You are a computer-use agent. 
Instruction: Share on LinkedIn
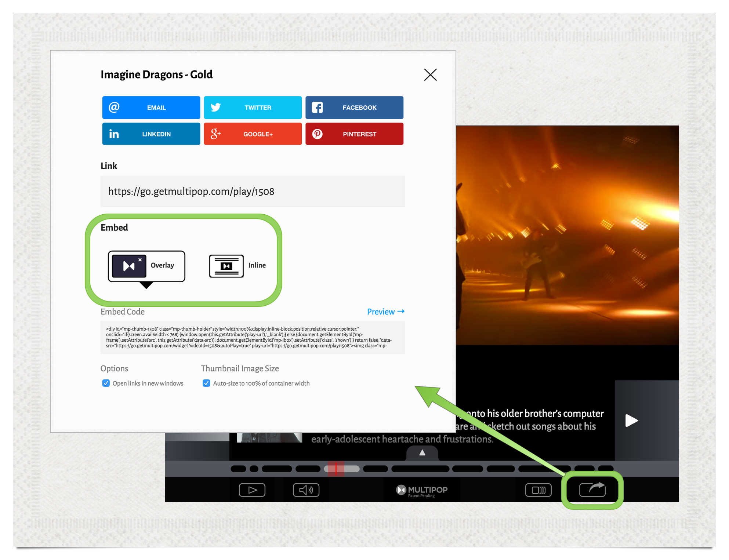(x=151, y=134)
